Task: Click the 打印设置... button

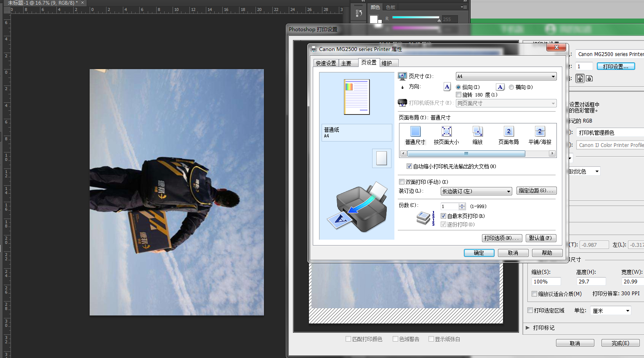Action: (616, 66)
